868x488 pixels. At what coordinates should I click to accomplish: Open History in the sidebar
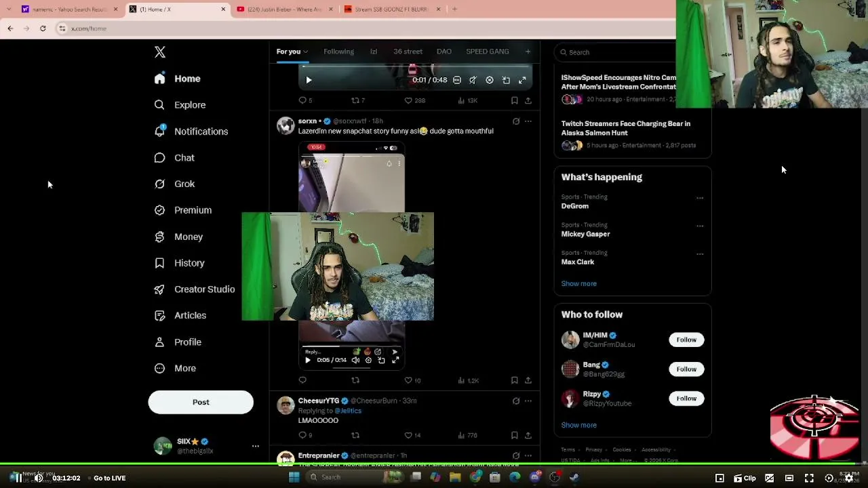coord(178,263)
